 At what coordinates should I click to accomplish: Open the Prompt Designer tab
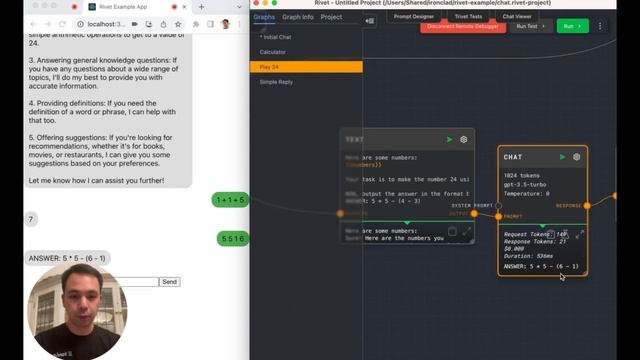click(413, 16)
